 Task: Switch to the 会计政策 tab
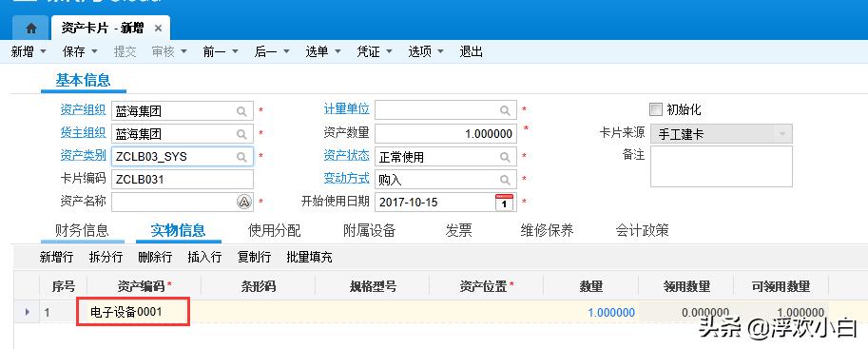pyautogui.click(x=642, y=230)
